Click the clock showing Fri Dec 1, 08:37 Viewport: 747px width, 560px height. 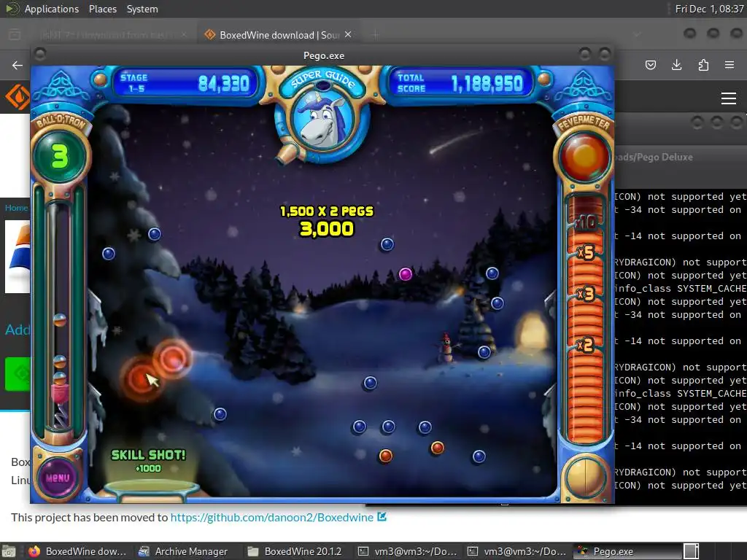coord(709,9)
